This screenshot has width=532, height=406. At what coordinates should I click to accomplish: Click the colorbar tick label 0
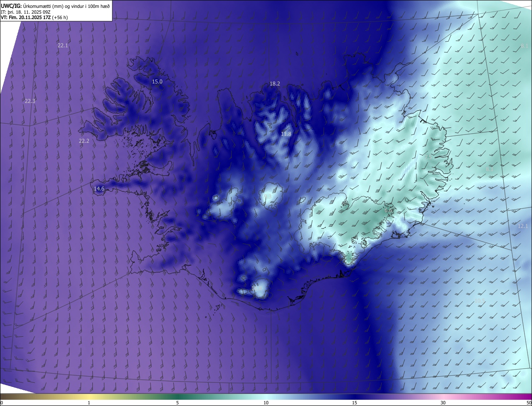1,403
